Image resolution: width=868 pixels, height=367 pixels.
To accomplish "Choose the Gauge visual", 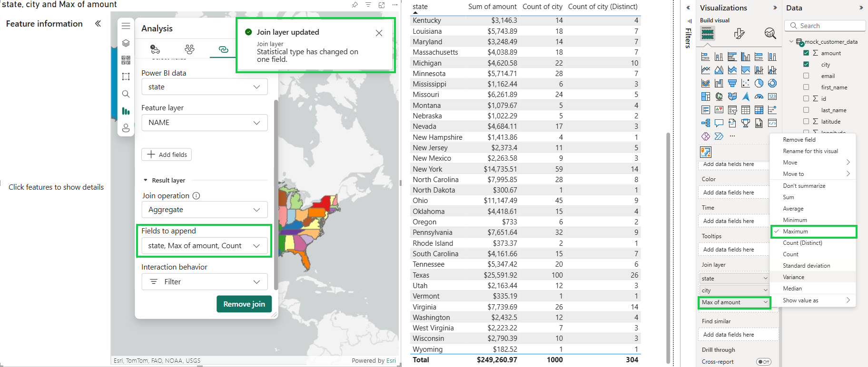I will pos(759,97).
